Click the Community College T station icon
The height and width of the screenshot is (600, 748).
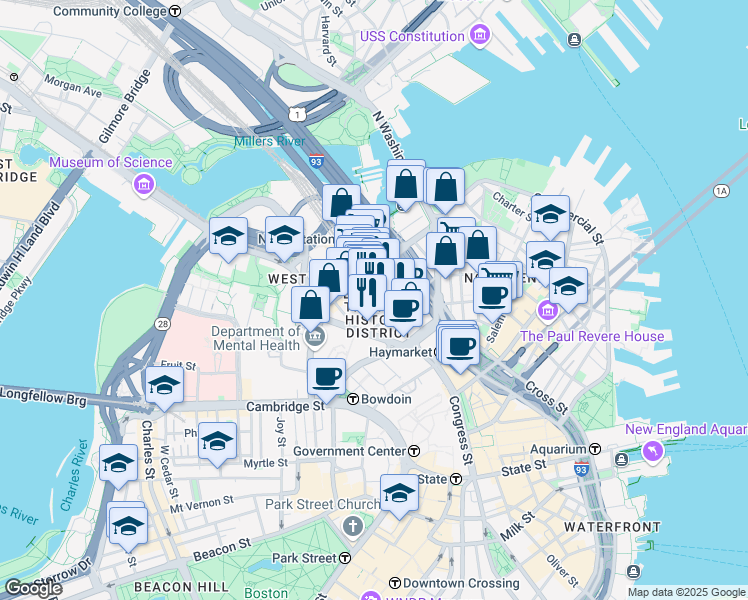(x=176, y=10)
